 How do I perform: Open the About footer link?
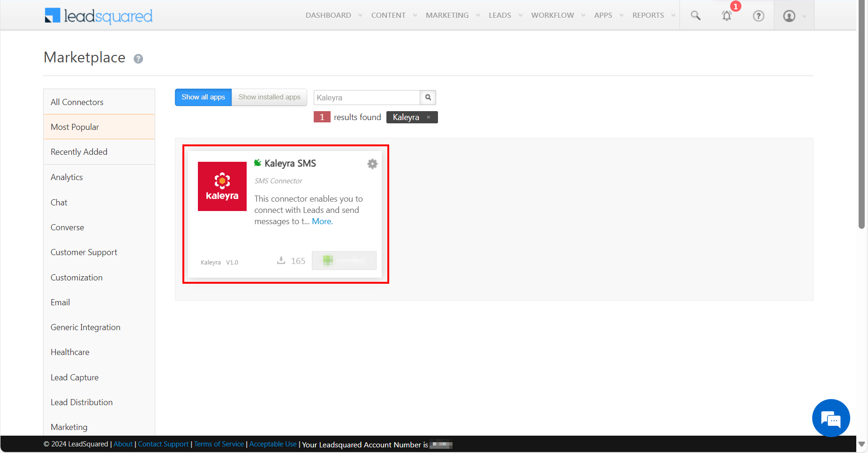[123, 444]
